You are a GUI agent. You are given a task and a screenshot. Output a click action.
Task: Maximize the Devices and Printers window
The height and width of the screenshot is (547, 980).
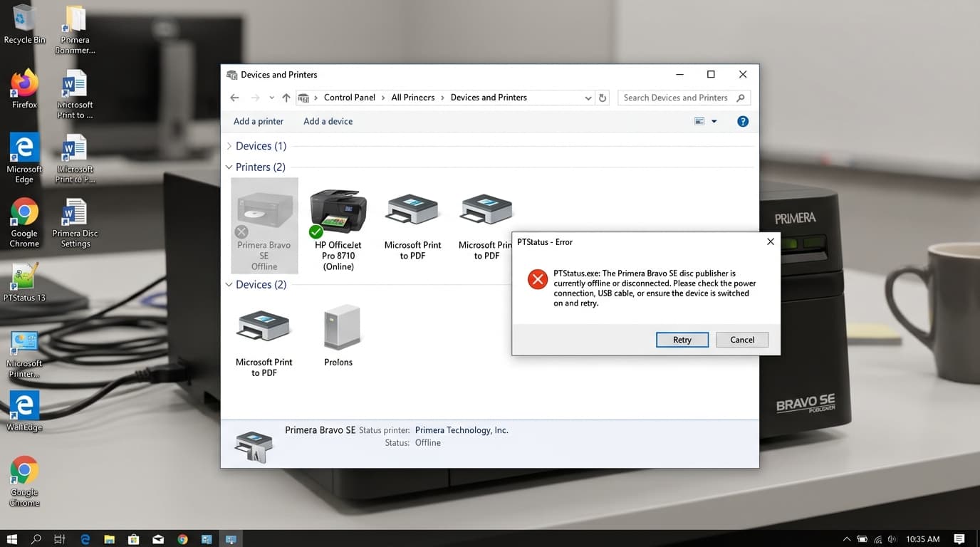[x=710, y=75]
